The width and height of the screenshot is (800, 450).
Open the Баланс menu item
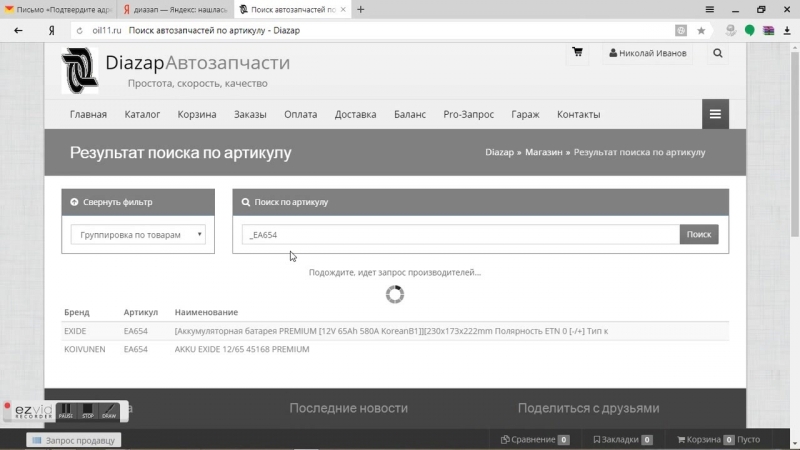tap(410, 114)
